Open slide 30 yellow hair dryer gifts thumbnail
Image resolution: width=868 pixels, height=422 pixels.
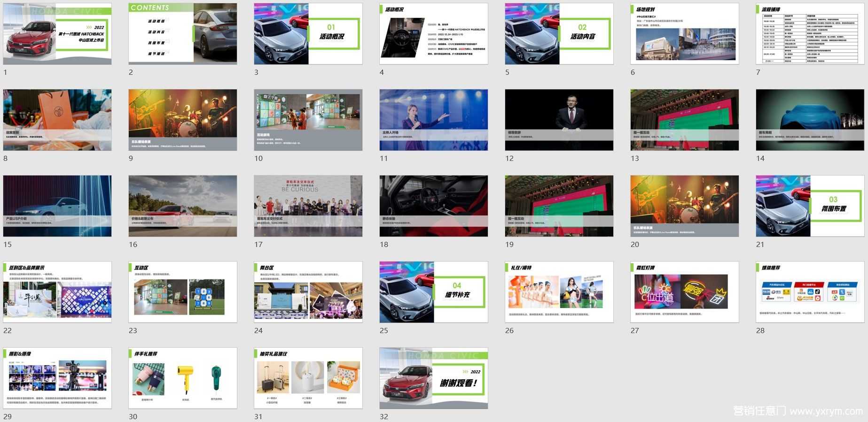183,378
